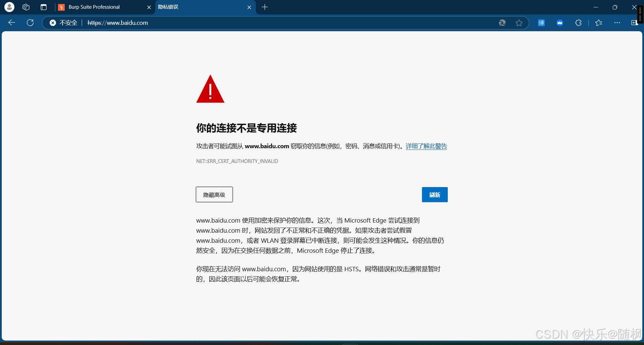
Task: Click the Edge reload-in-IE-mode icon in address bar
Action: [x=502, y=23]
